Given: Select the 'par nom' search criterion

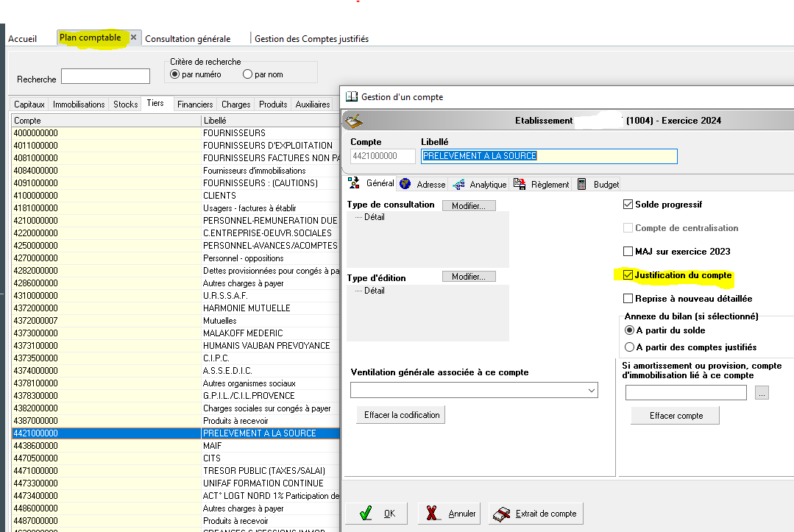Looking at the screenshot, I should coord(247,74).
